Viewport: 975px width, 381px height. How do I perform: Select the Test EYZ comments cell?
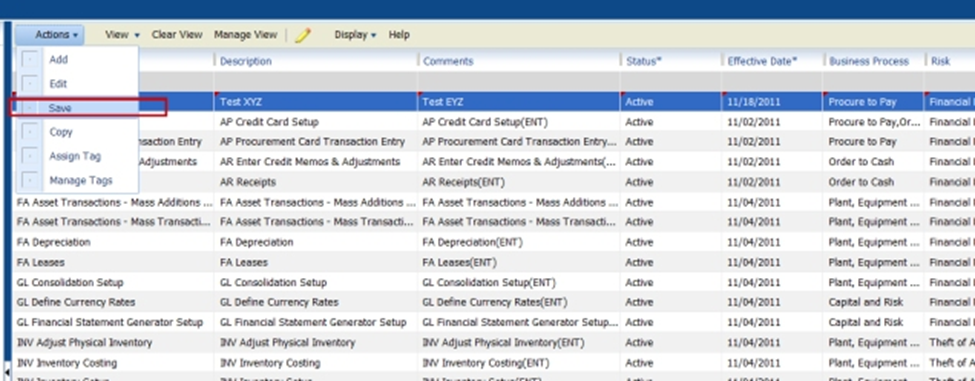pos(519,102)
